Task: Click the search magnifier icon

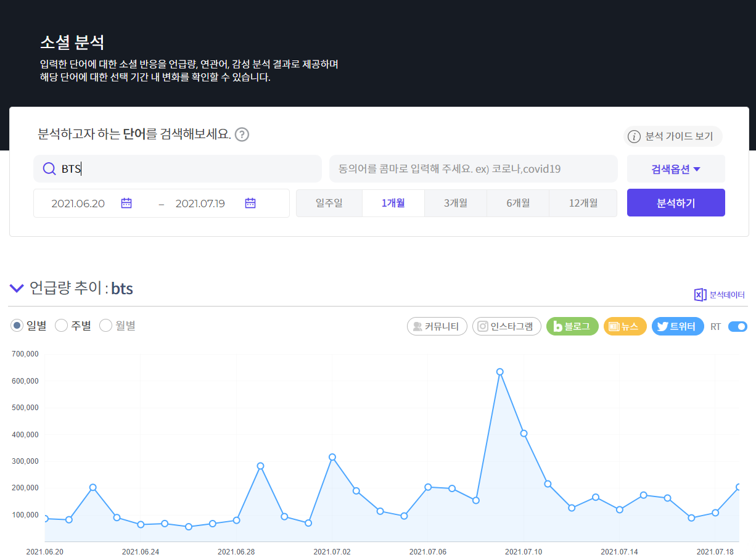Action: (x=49, y=169)
